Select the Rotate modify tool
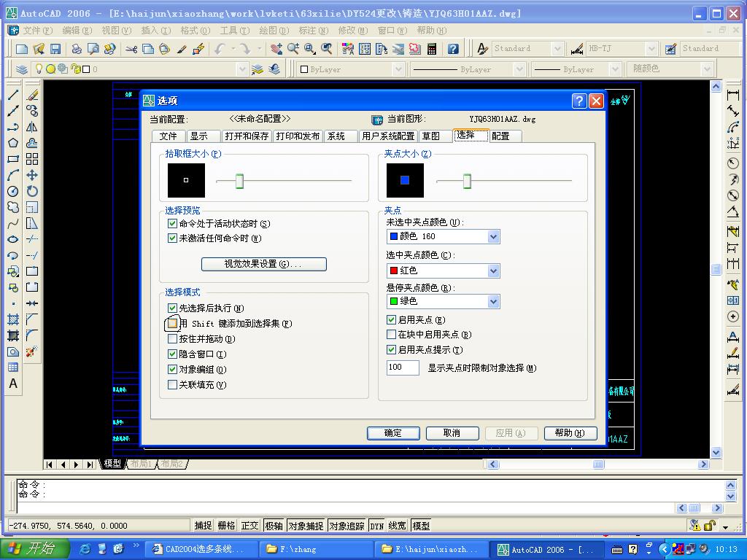 [32, 192]
